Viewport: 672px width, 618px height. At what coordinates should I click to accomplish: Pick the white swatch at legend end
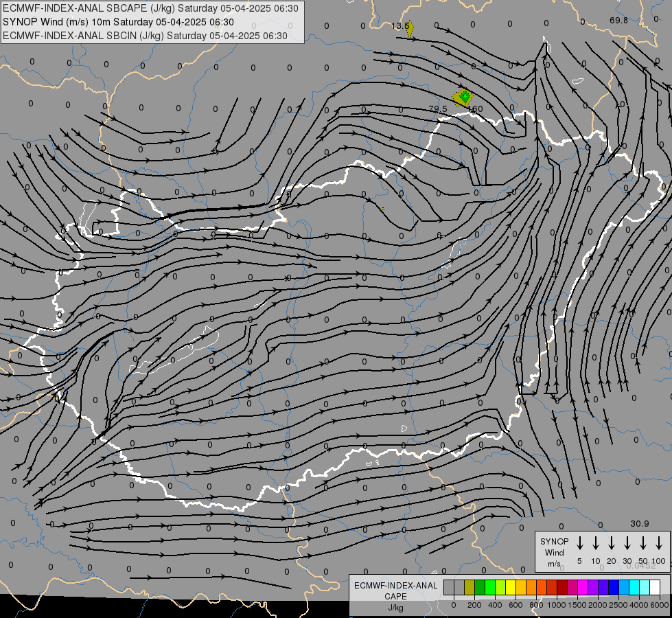tap(656, 587)
